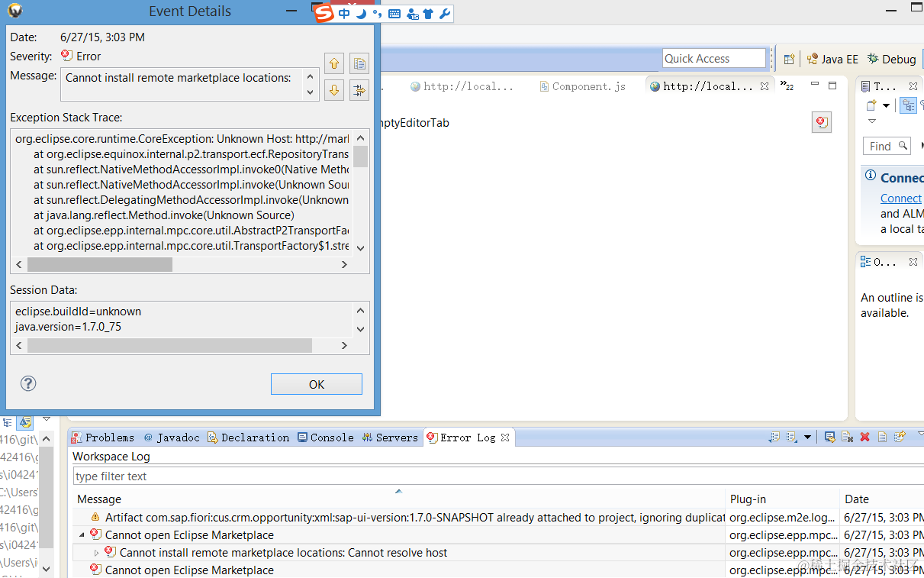The width and height of the screenshot is (924, 578).
Task: Collapse first Cannot open Eclipse Marketplace entry
Action: point(82,534)
